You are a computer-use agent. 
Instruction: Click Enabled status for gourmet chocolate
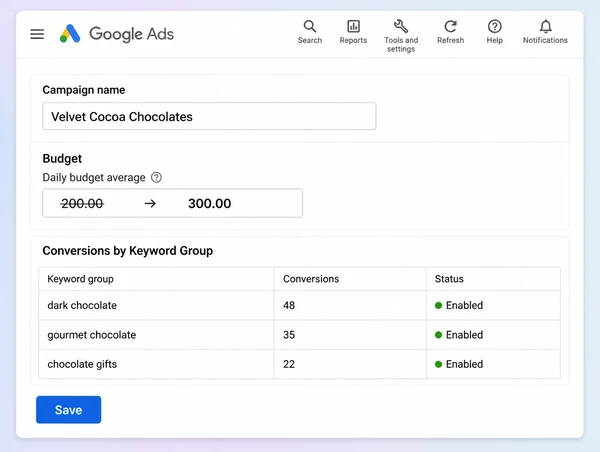point(459,335)
